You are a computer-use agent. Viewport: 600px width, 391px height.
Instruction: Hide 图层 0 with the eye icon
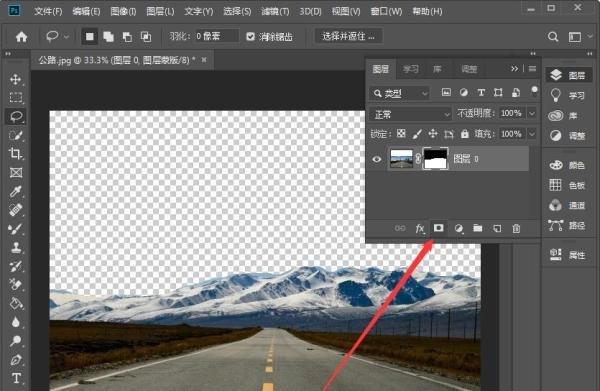coord(377,159)
